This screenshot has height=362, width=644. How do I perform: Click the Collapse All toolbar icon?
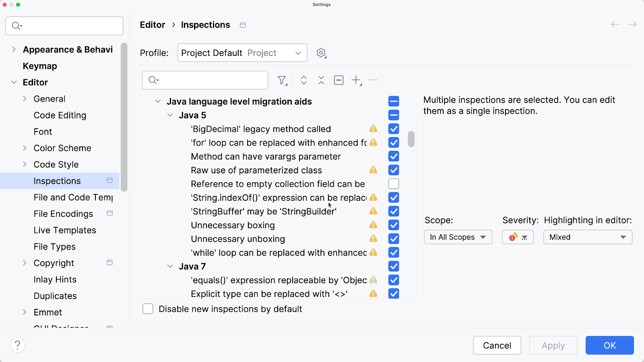(321, 80)
